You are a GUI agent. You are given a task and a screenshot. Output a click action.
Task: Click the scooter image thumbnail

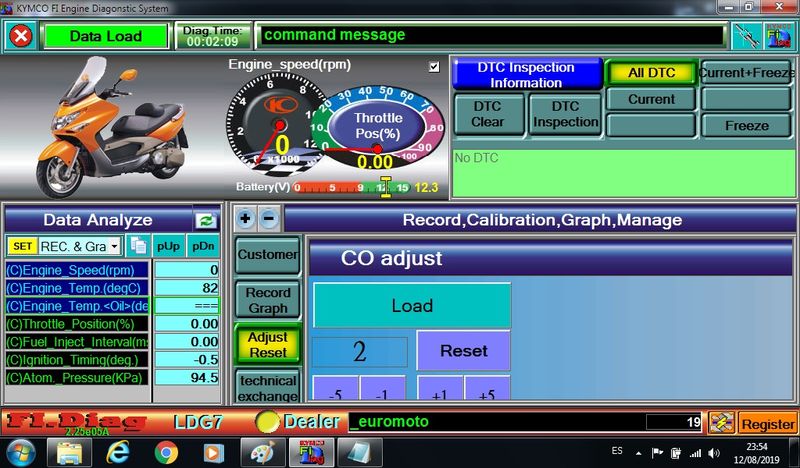111,128
